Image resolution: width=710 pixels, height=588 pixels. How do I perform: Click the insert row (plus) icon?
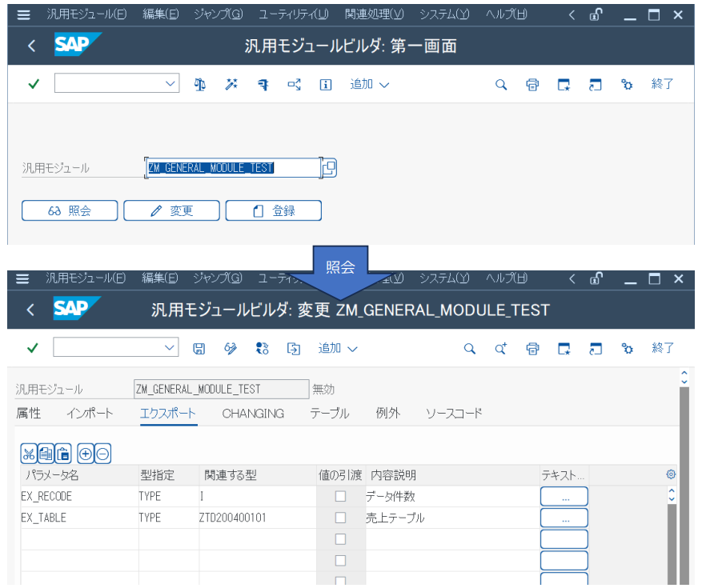[x=86, y=454]
